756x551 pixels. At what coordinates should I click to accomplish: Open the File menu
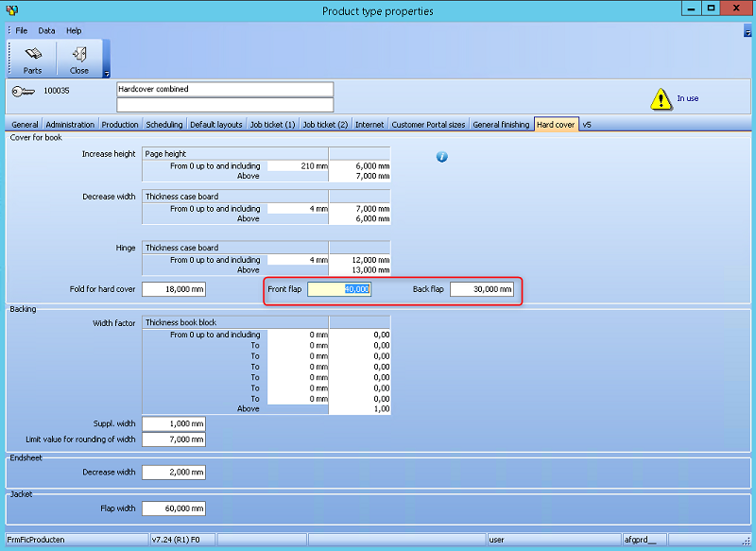[21, 31]
